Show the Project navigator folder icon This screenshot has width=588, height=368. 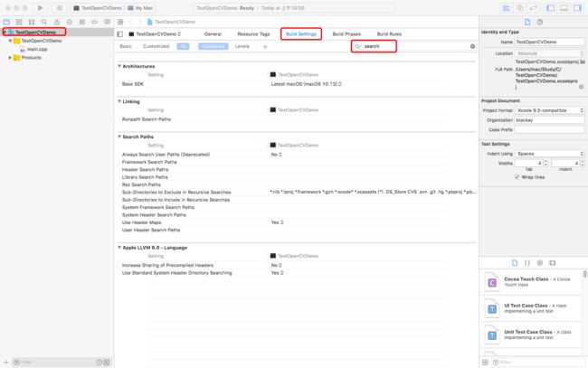coord(6,22)
